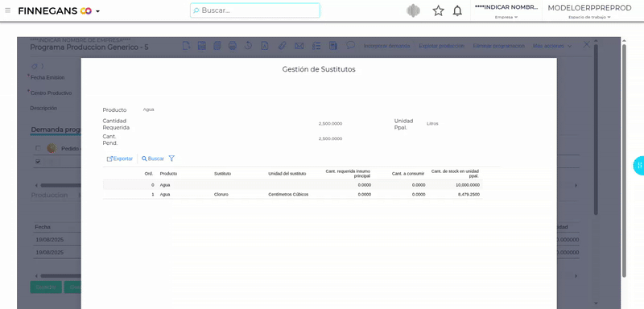Click the history clock icon in toolbar

[248, 46]
